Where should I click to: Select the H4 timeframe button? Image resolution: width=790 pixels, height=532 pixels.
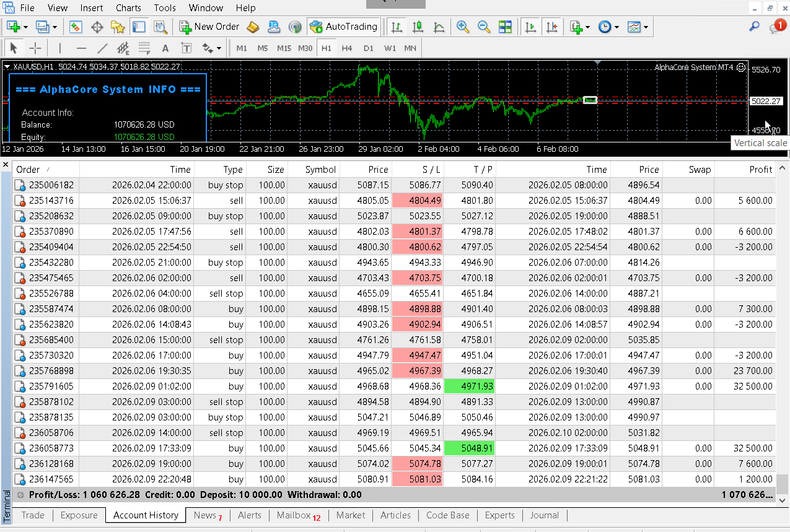pyautogui.click(x=347, y=48)
